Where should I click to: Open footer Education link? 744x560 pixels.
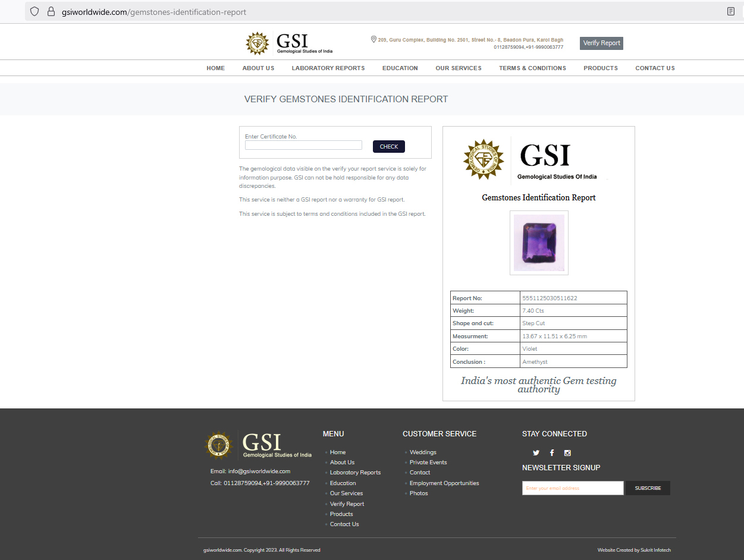click(343, 483)
